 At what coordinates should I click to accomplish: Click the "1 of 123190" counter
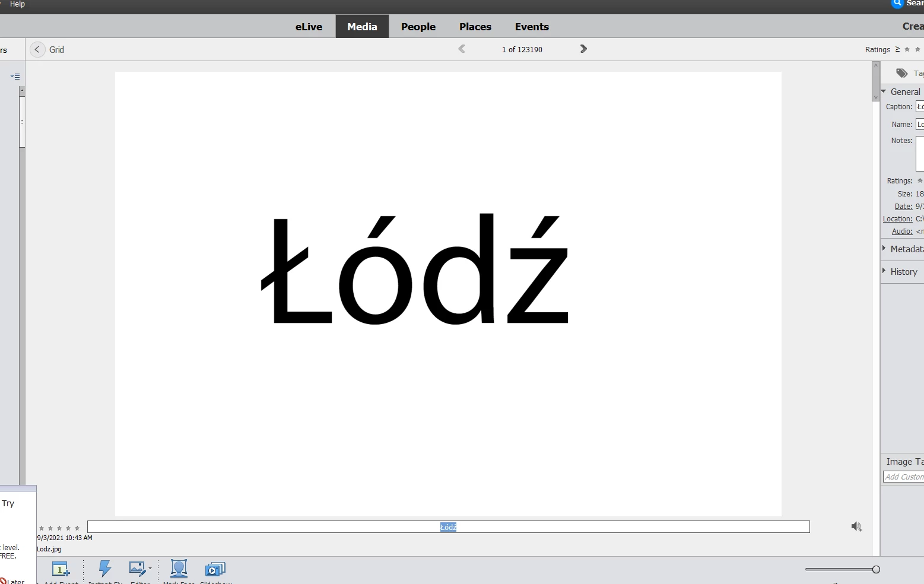[522, 49]
